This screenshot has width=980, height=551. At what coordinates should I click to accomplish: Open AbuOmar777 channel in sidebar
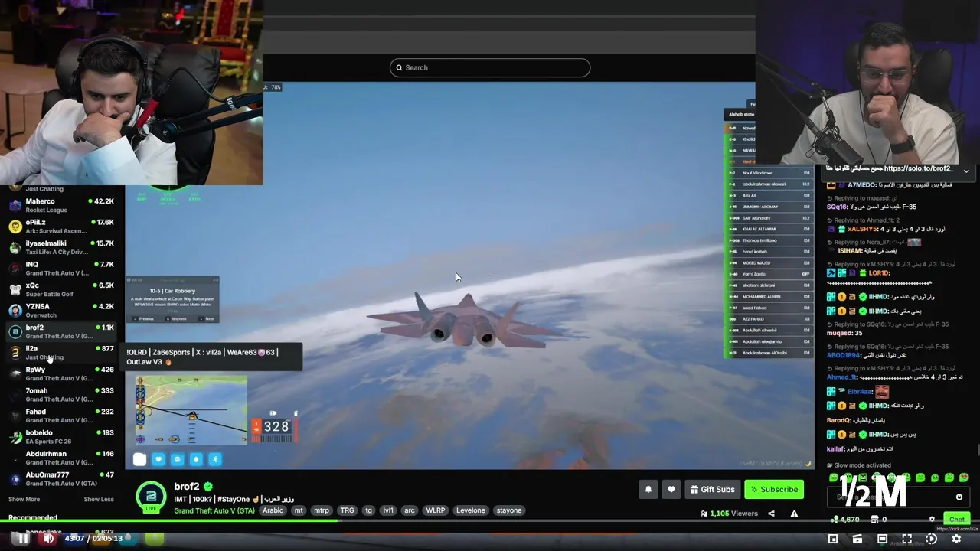pyautogui.click(x=61, y=479)
